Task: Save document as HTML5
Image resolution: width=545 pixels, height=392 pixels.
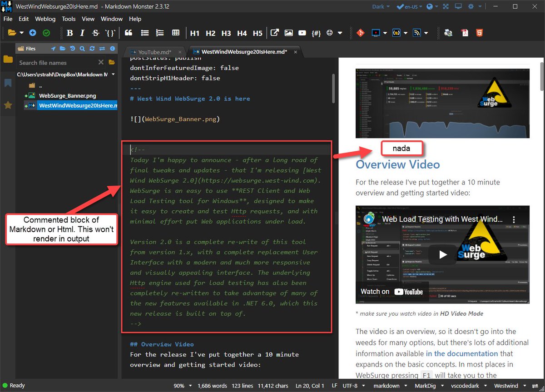Action: tap(479, 33)
